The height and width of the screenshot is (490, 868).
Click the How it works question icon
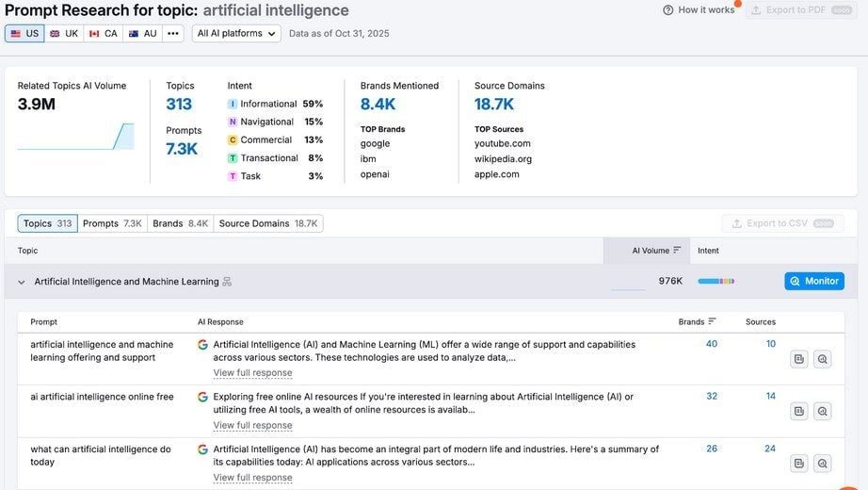click(x=668, y=10)
